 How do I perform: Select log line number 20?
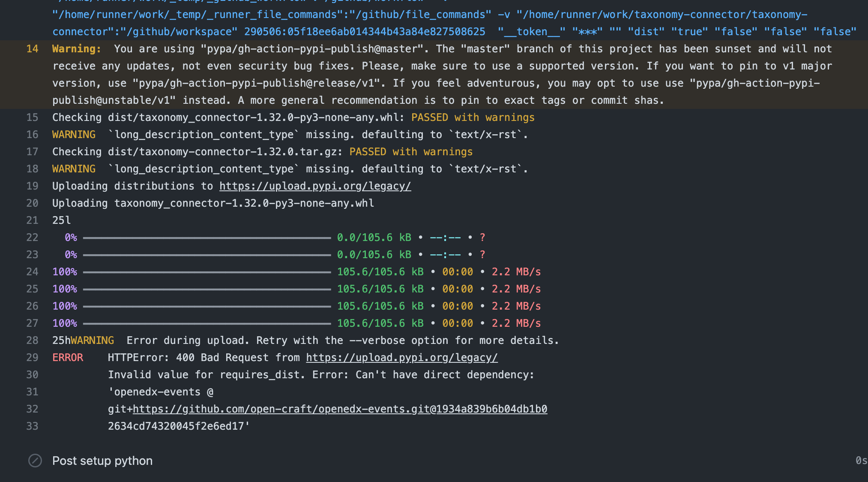click(32, 203)
